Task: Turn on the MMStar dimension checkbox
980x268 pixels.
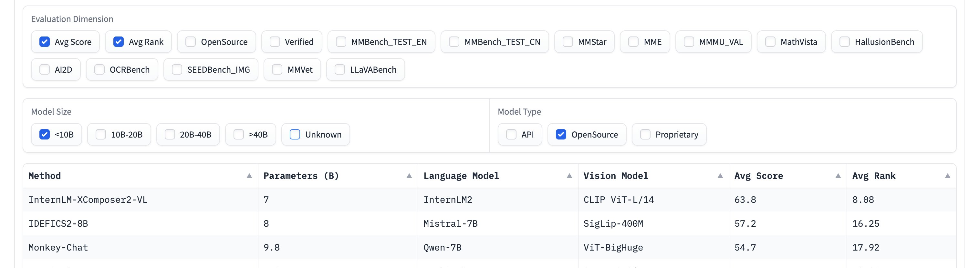Action: click(x=568, y=42)
